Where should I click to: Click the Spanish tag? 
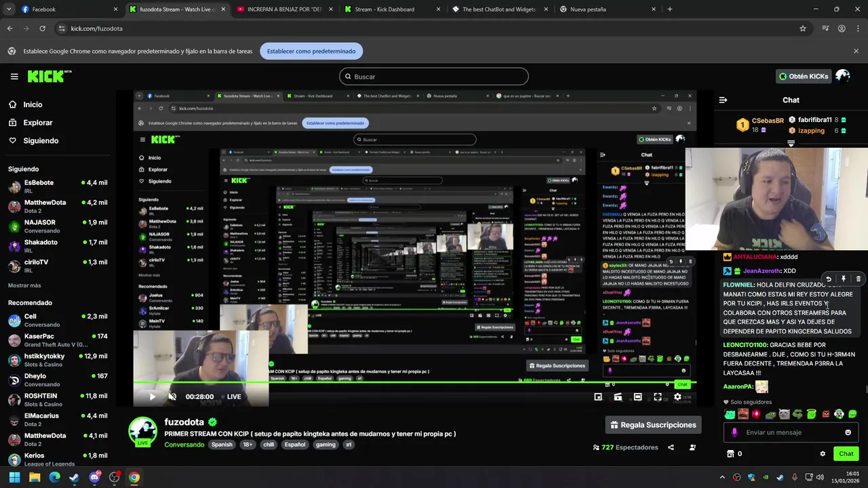point(222,445)
